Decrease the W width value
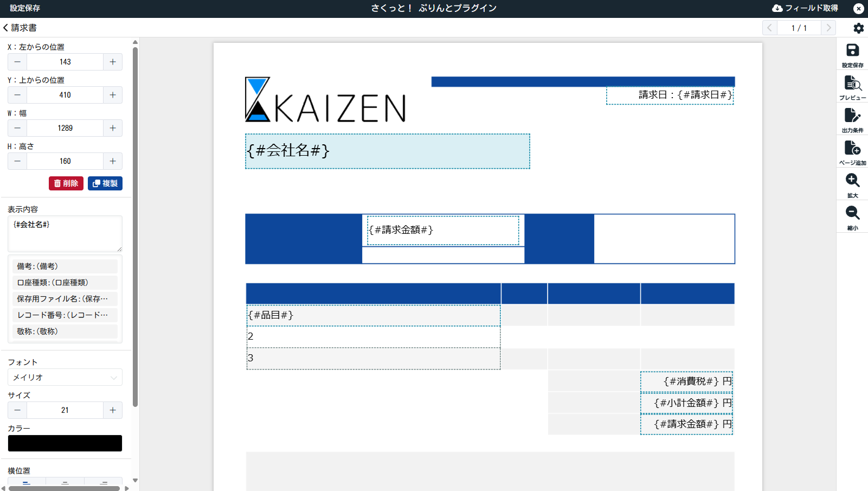Viewport: 868px width, 491px height. click(17, 128)
